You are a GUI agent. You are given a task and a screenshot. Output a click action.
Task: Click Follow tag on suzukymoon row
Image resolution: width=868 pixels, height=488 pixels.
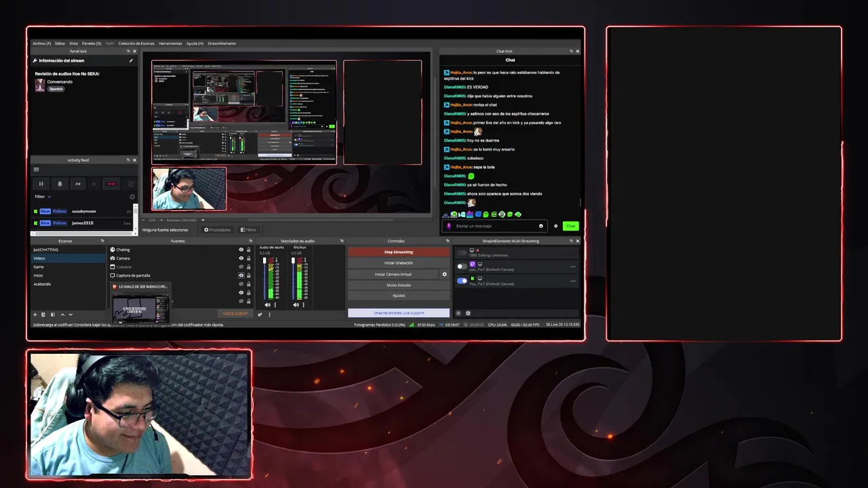(x=60, y=211)
